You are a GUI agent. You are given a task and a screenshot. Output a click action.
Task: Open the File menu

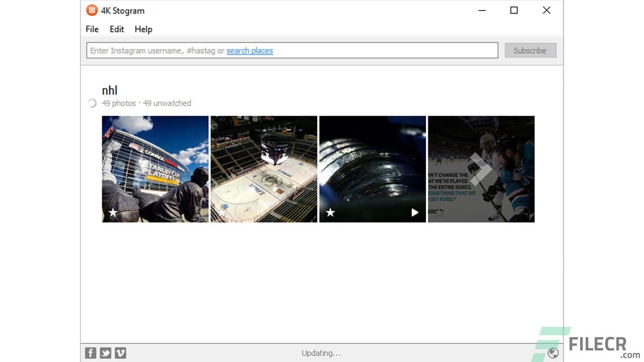(x=92, y=29)
